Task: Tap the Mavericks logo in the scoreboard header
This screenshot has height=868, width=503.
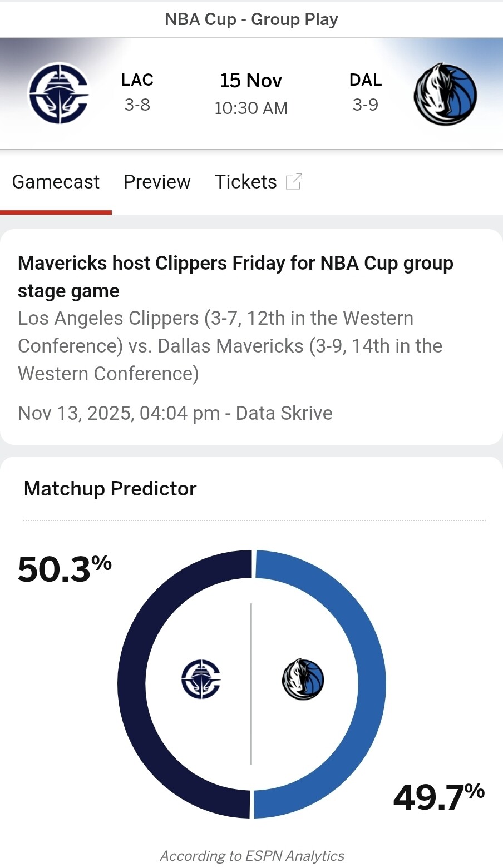Action: coord(445,94)
